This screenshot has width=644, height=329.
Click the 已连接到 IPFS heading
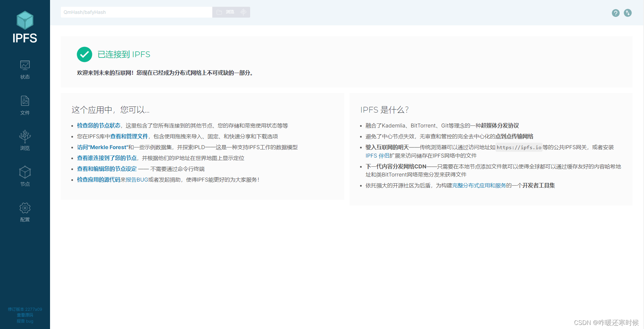click(124, 54)
